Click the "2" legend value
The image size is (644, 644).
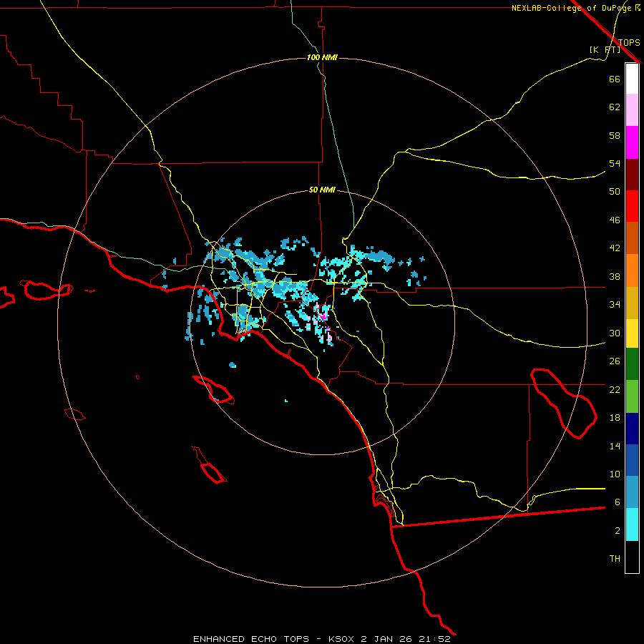click(618, 531)
